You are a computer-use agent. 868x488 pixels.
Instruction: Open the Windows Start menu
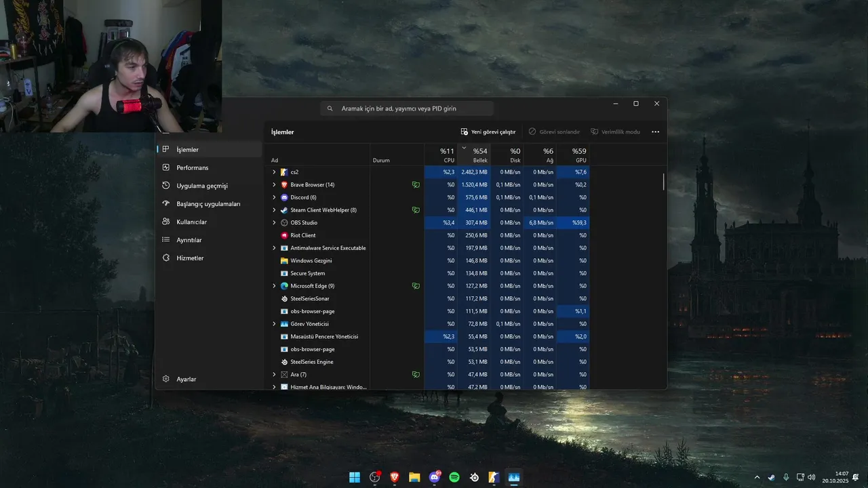click(355, 477)
